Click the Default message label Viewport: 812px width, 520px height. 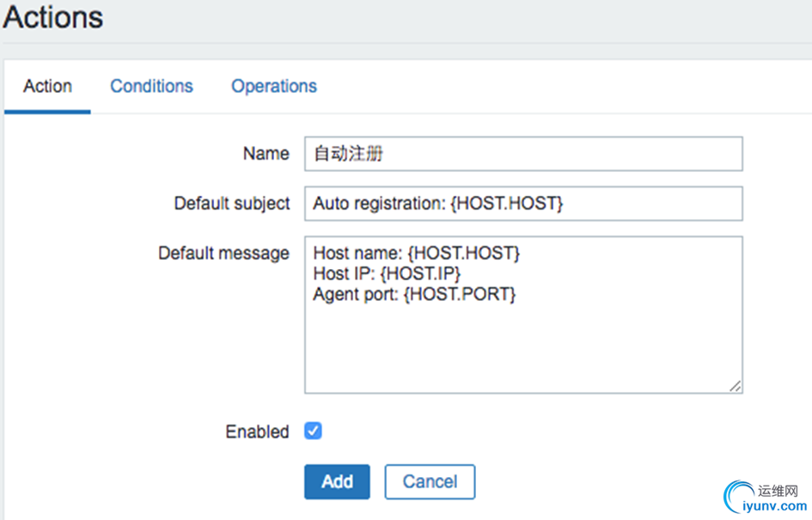[223, 254]
